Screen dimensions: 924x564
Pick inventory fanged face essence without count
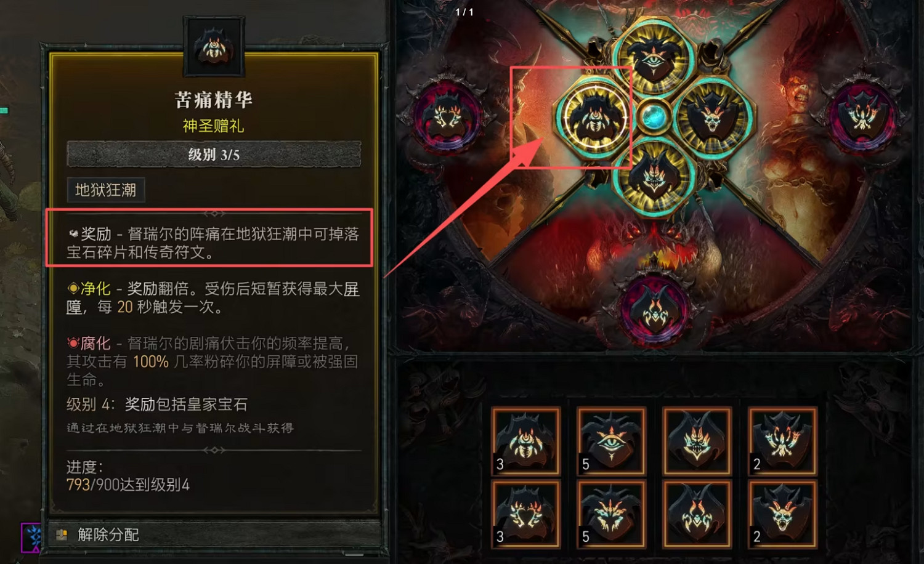pos(697,441)
